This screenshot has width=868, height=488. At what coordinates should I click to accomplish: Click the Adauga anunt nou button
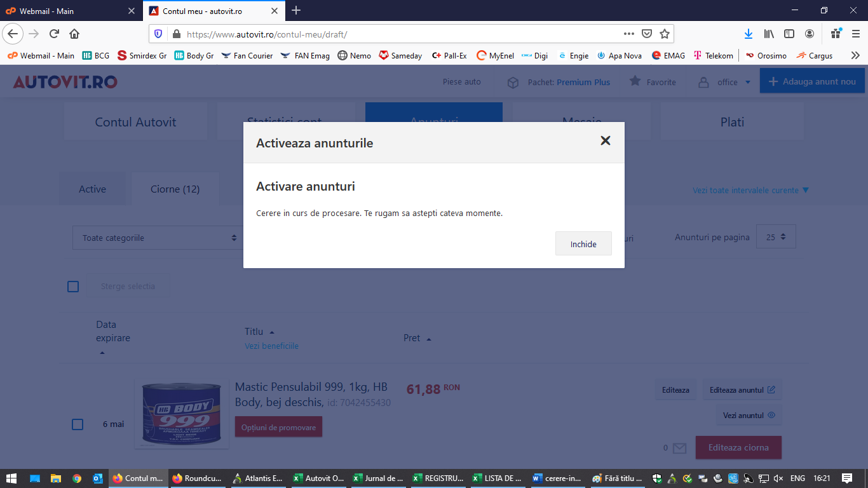(811, 82)
